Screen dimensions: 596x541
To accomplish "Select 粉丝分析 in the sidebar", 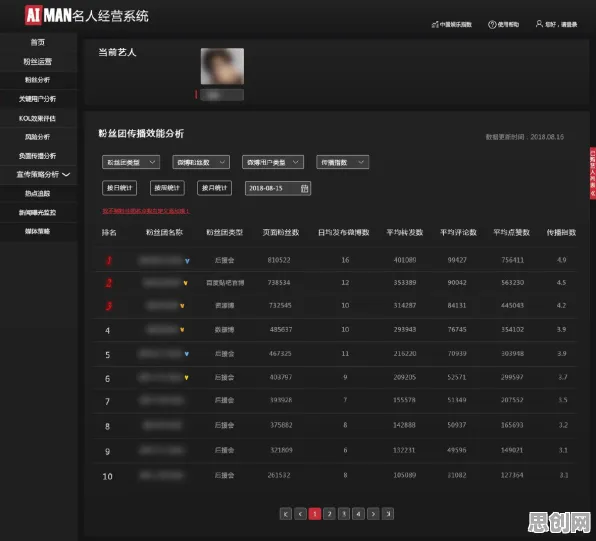I will 38,80.
